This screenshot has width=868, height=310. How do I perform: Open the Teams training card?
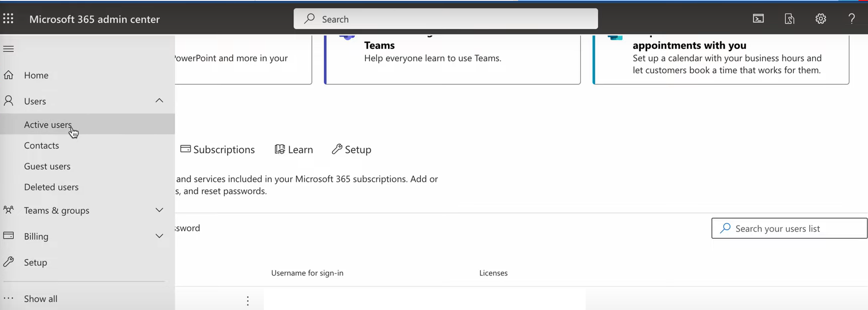point(453,59)
